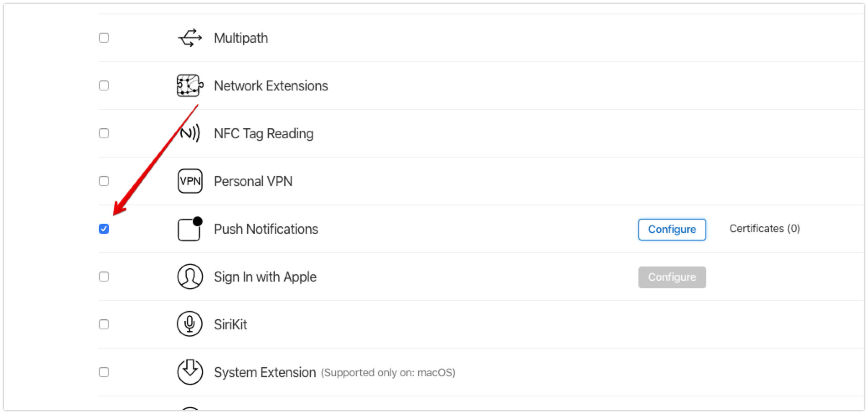868x414 pixels.
Task: Click the Push Notifications label text
Action: click(266, 229)
